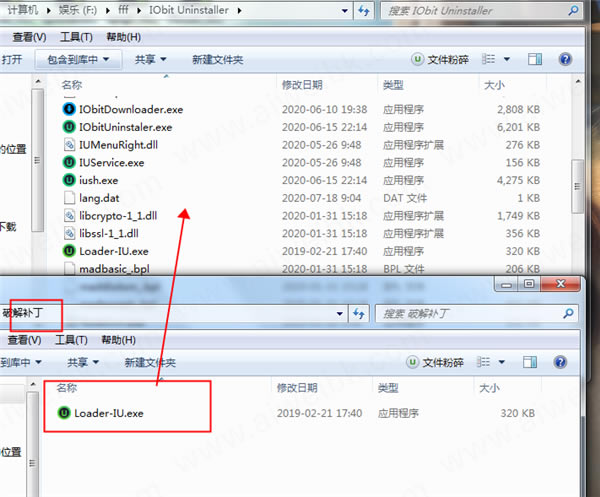Change view layout icon in bottom window
The height and width of the screenshot is (497, 600).
(x=483, y=362)
